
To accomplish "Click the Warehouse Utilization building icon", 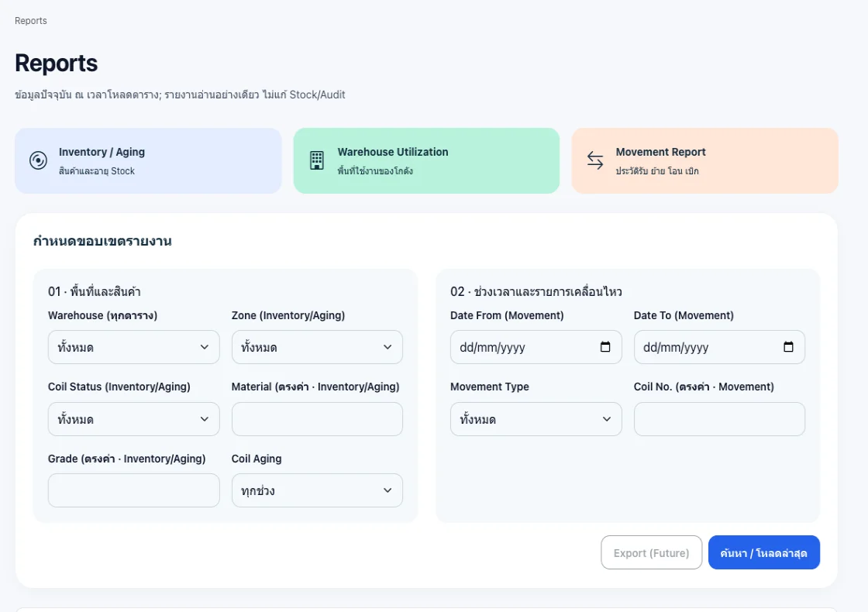I will (x=317, y=160).
